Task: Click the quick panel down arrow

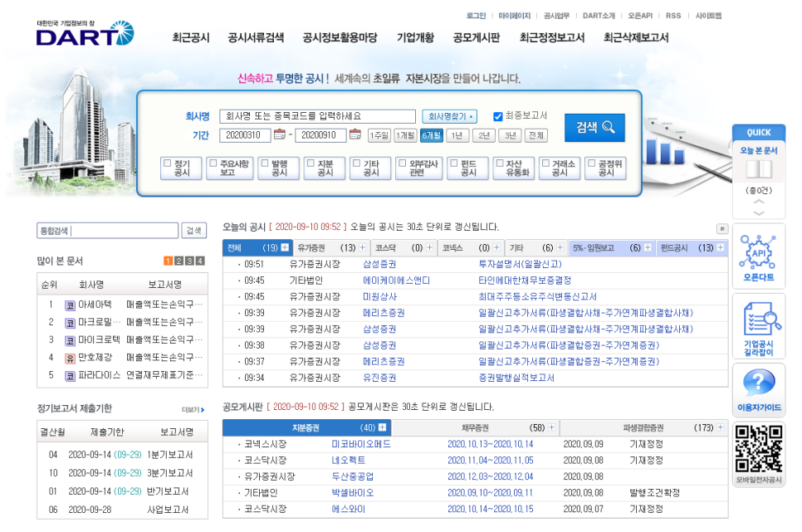Action: point(759,212)
